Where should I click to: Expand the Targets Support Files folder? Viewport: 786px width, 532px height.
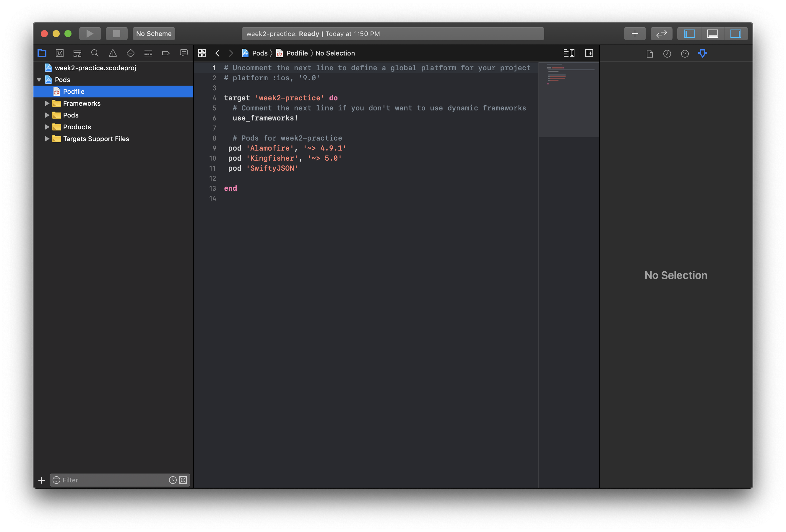tap(47, 139)
